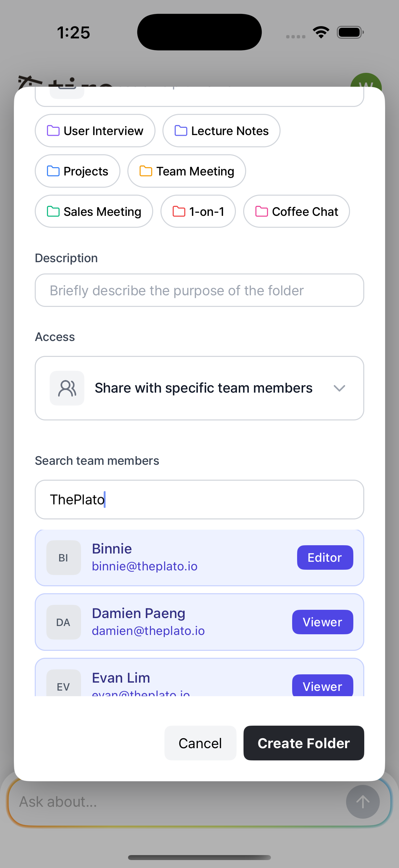Open Share with specific team members dropdown
The height and width of the screenshot is (868, 399).
pos(203,388)
